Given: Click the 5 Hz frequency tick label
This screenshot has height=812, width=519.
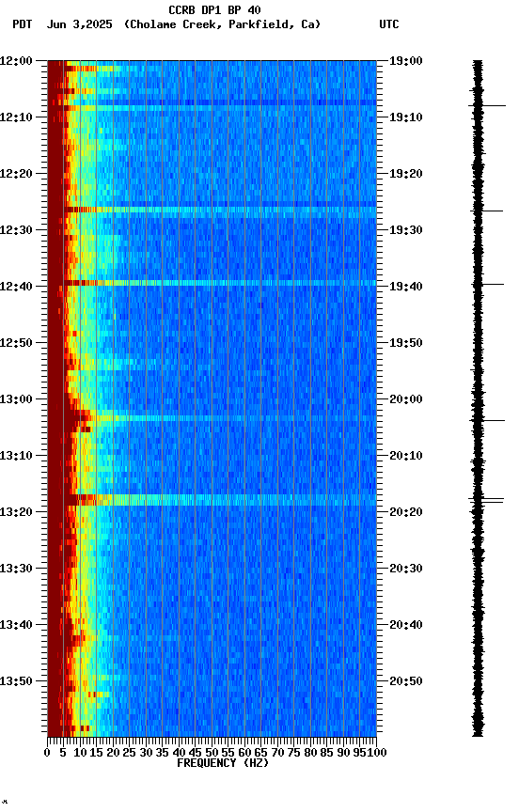Looking at the screenshot, I should point(63,754).
